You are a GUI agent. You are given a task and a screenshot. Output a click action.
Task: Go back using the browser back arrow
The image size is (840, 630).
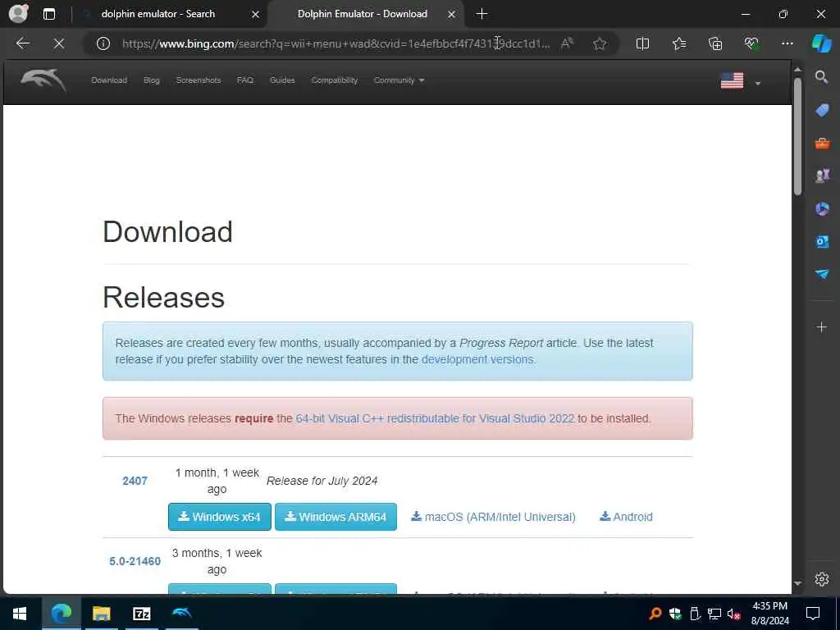pyautogui.click(x=22, y=43)
